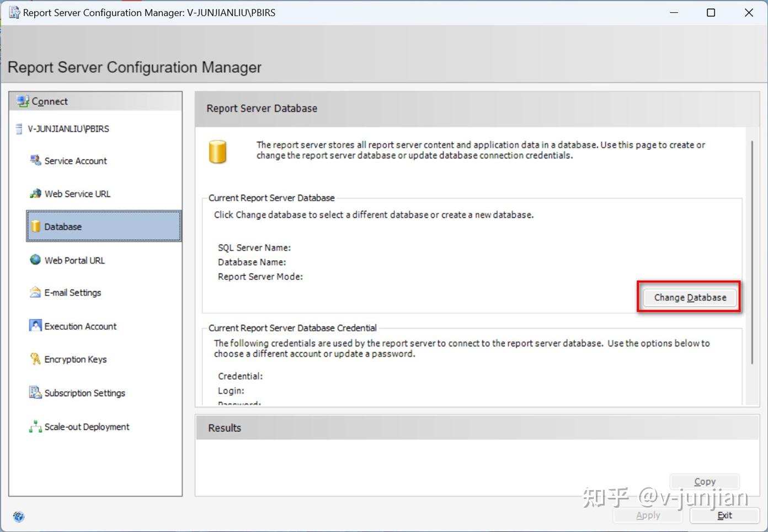The image size is (768, 532).
Task: Open Subscription Settings via its icon
Action: point(35,393)
